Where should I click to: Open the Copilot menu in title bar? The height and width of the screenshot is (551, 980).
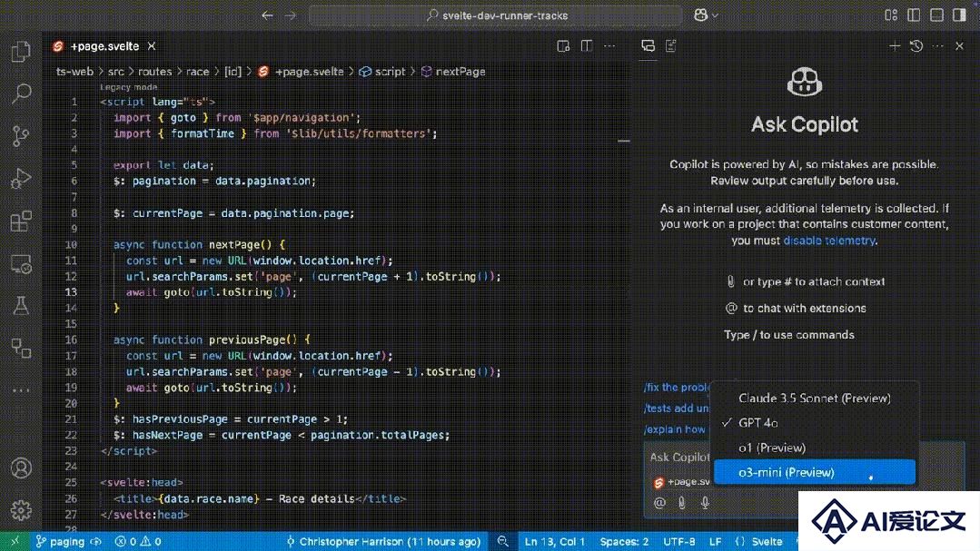coord(706,15)
